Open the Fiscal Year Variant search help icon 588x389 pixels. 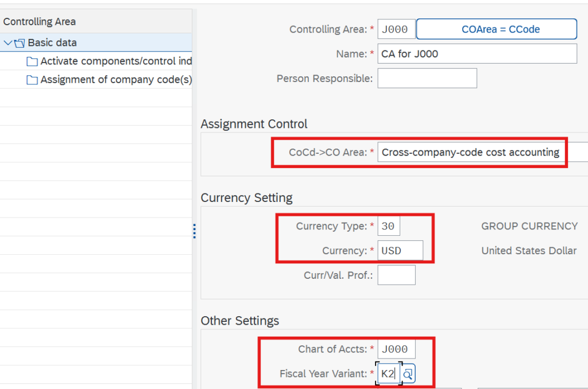[408, 374]
